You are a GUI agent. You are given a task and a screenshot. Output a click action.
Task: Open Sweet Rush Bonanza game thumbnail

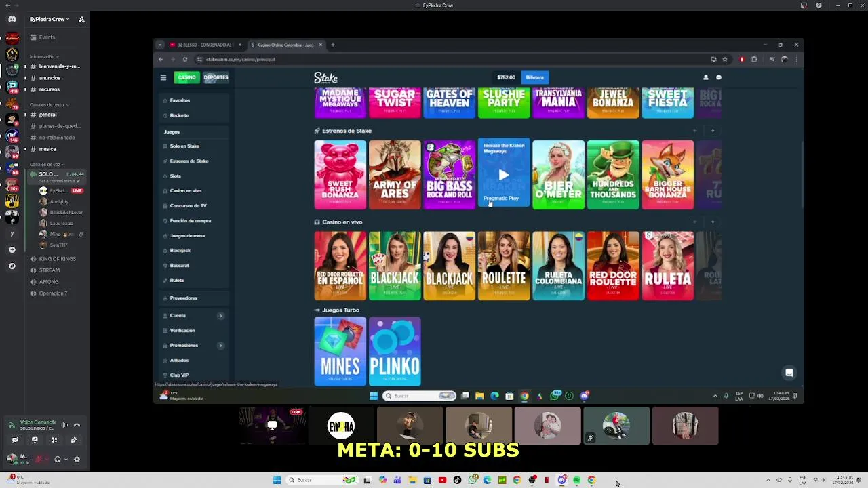click(340, 175)
